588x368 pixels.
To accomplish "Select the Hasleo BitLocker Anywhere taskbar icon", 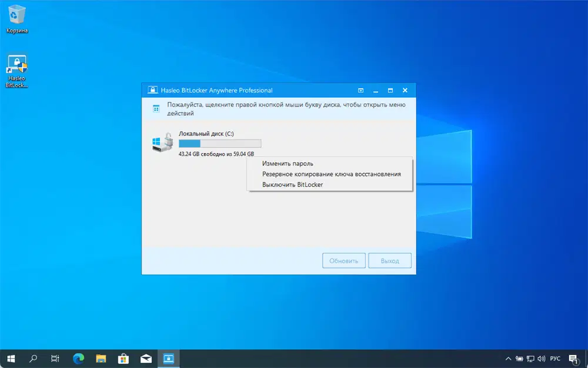I will click(168, 359).
